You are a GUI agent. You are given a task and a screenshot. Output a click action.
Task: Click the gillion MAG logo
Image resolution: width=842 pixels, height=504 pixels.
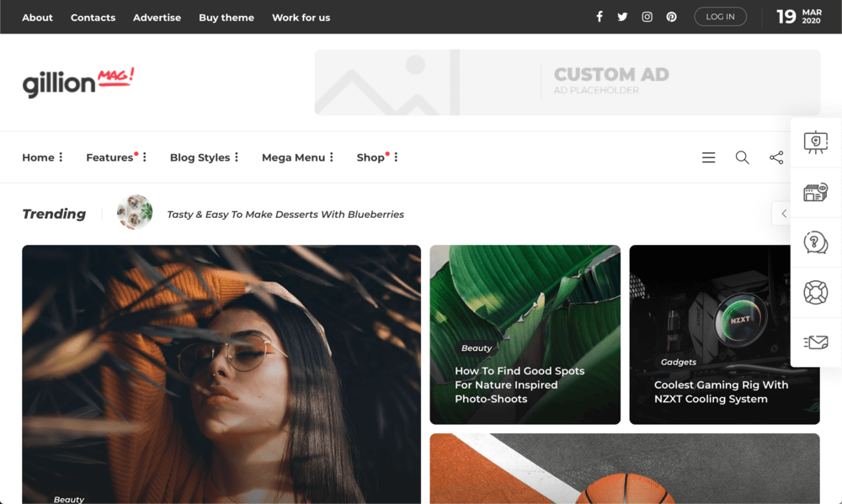click(77, 82)
